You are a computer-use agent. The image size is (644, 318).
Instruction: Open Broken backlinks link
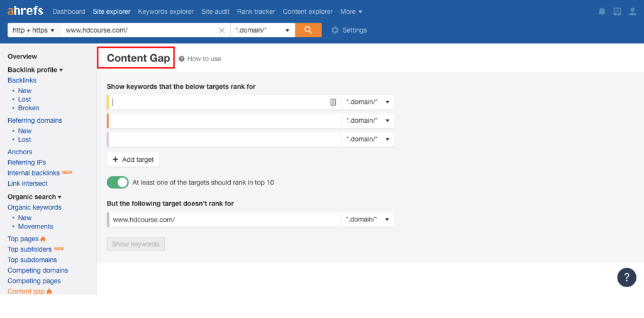pyautogui.click(x=29, y=108)
